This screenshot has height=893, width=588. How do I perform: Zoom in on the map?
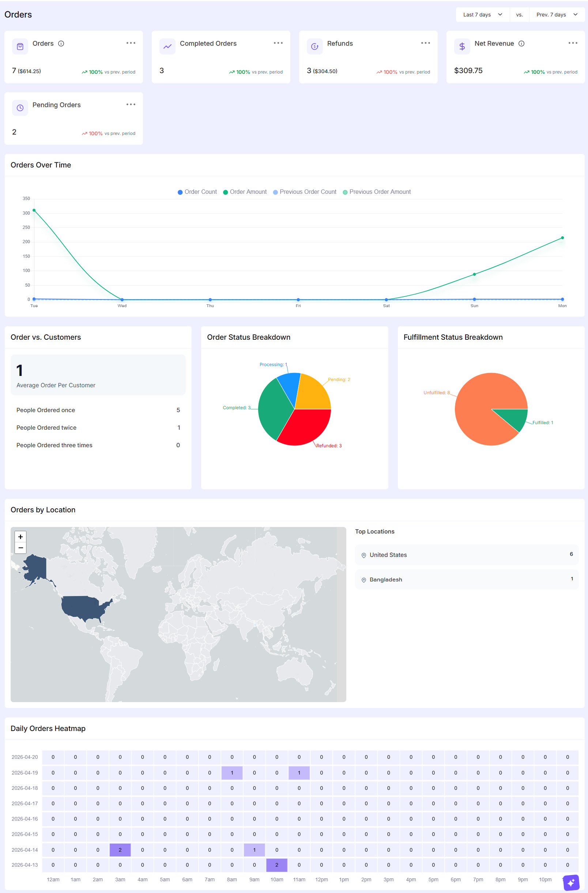(x=20, y=536)
